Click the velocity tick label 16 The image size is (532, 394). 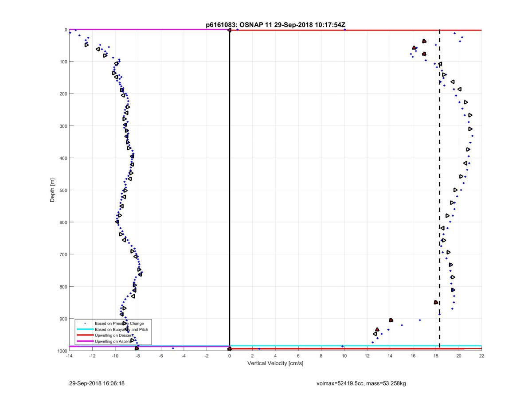click(x=413, y=356)
